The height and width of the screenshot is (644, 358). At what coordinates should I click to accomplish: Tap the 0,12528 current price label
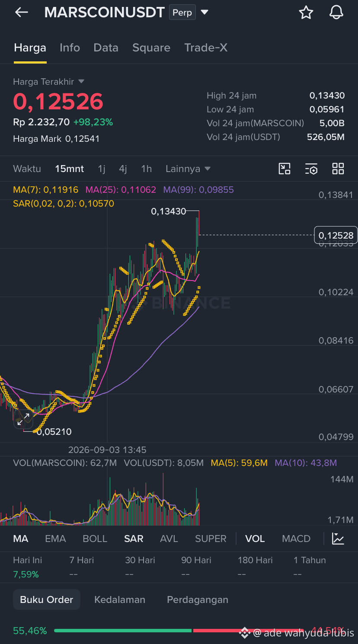tap(336, 236)
